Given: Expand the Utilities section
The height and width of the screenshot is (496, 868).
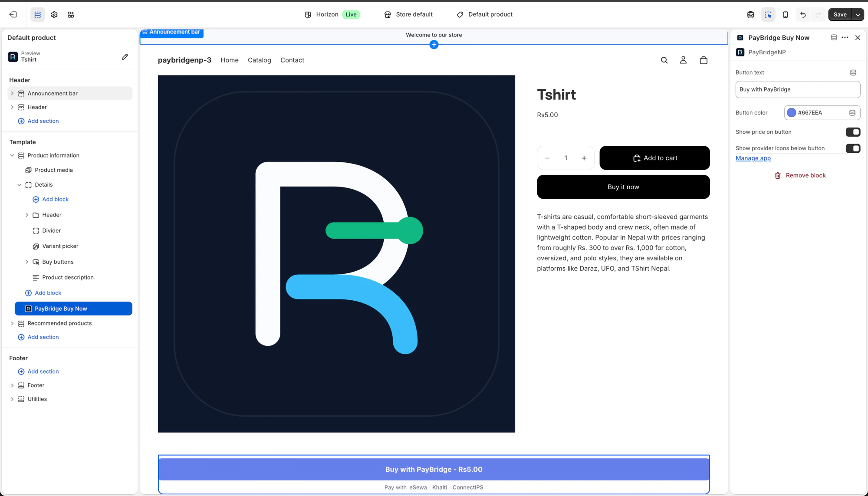Looking at the screenshot, I should point(12,399).
